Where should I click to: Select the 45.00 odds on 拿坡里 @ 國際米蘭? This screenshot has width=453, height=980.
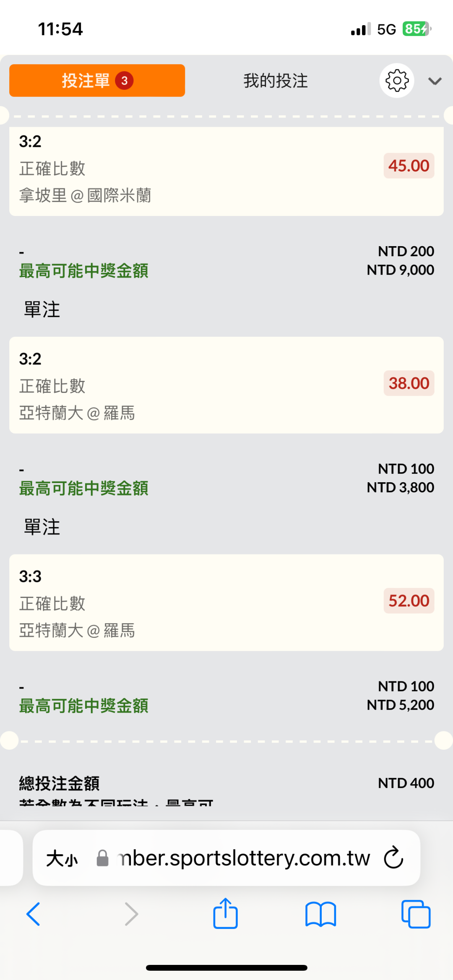pyautogui.click(x=409, y=166)
